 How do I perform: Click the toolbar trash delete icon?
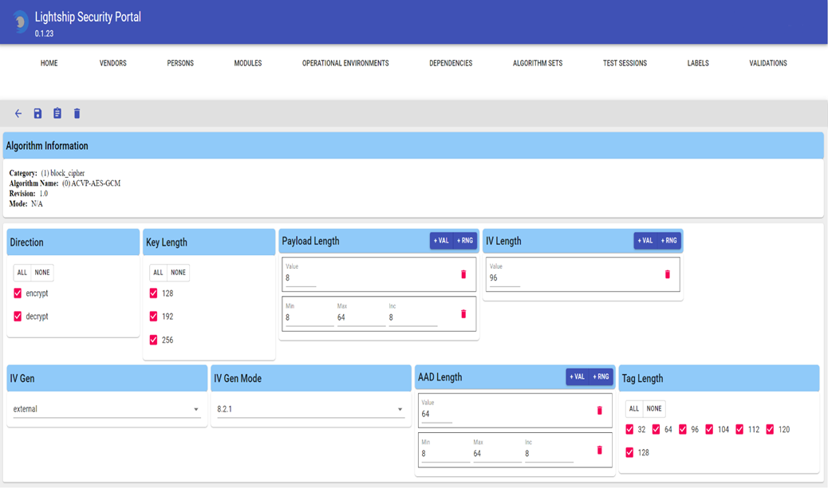click(x=77, y=114)
